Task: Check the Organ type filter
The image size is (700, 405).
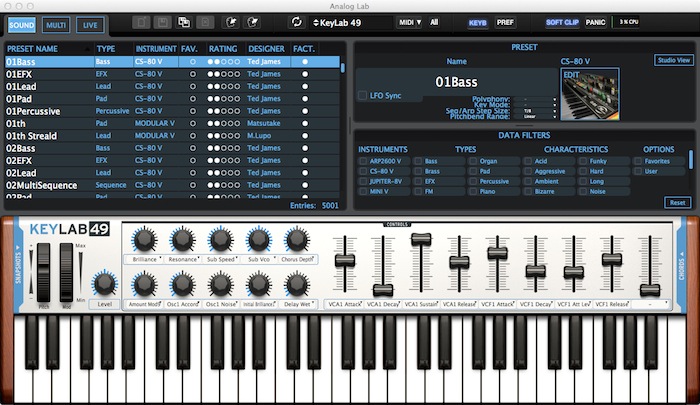Action: (473, 161)
